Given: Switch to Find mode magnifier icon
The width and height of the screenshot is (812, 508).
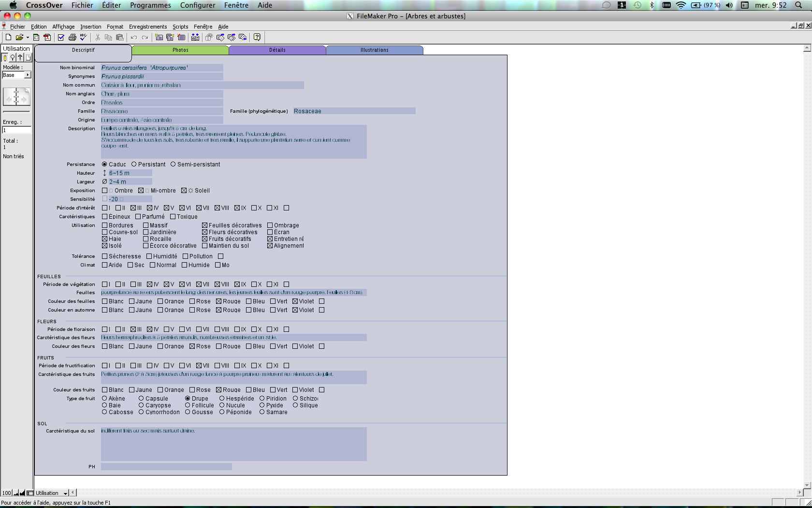Looking at the screenshot, I should [x=13, y=58].
